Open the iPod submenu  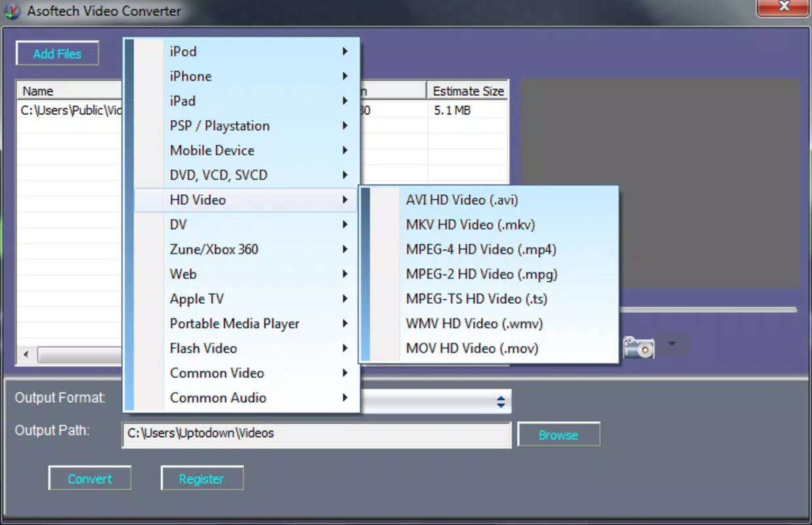[246, 51]
